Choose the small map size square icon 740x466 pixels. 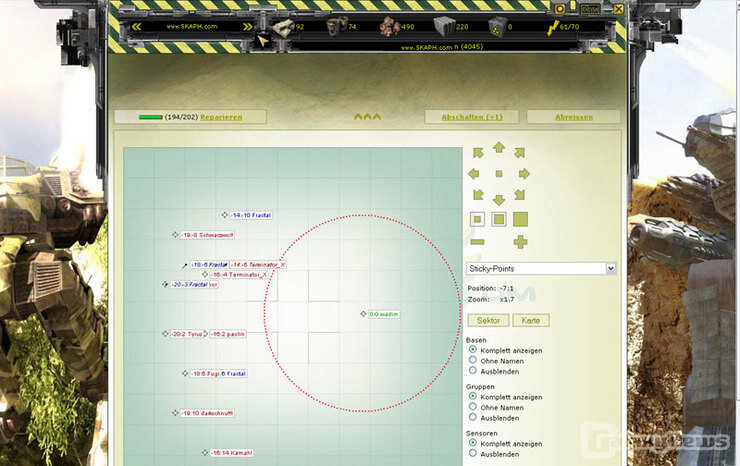477,219
